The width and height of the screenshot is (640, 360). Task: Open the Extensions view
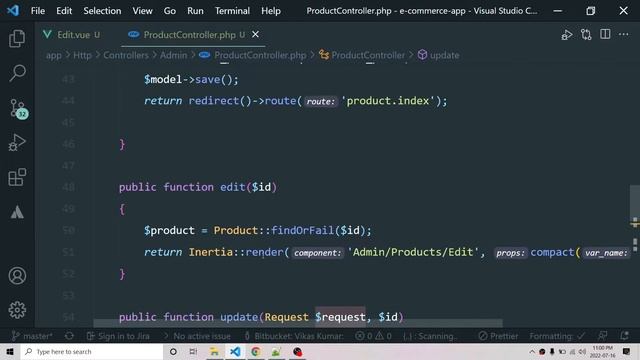(17, 177)
